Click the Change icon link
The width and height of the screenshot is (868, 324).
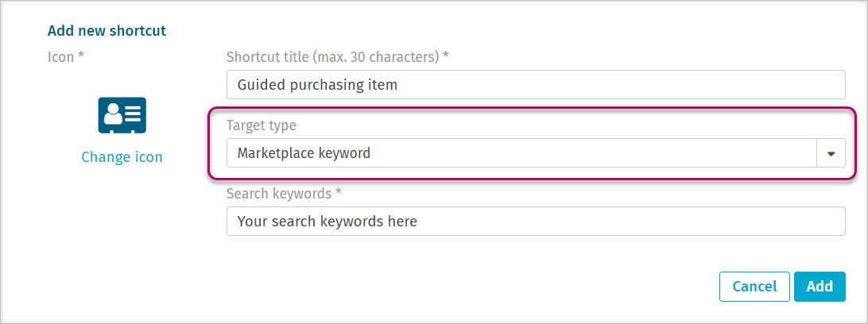tap(122, 157)
